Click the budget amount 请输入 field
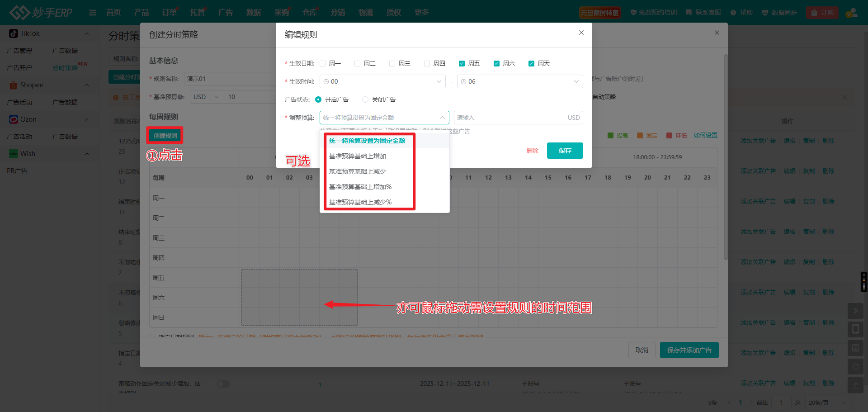 pyautogui.click(x=518, y=118)
